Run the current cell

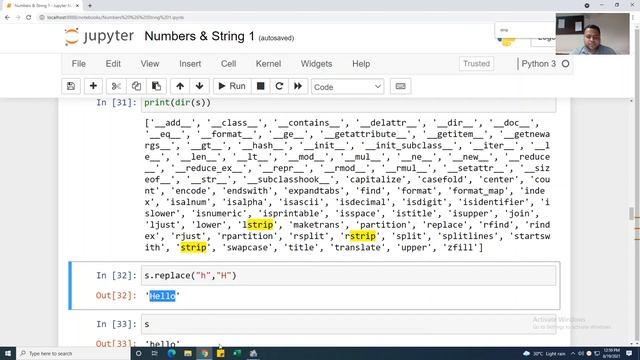pos(232,86)
